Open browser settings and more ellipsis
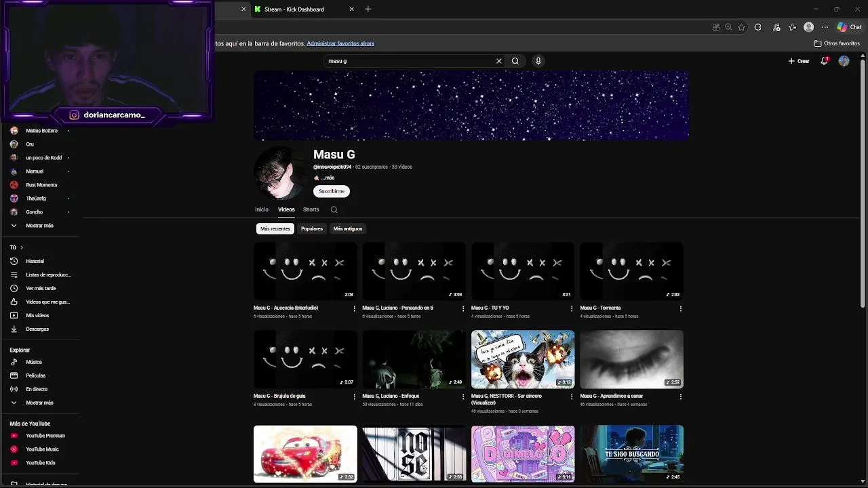 pyautogui.click(x=825, y=27)
